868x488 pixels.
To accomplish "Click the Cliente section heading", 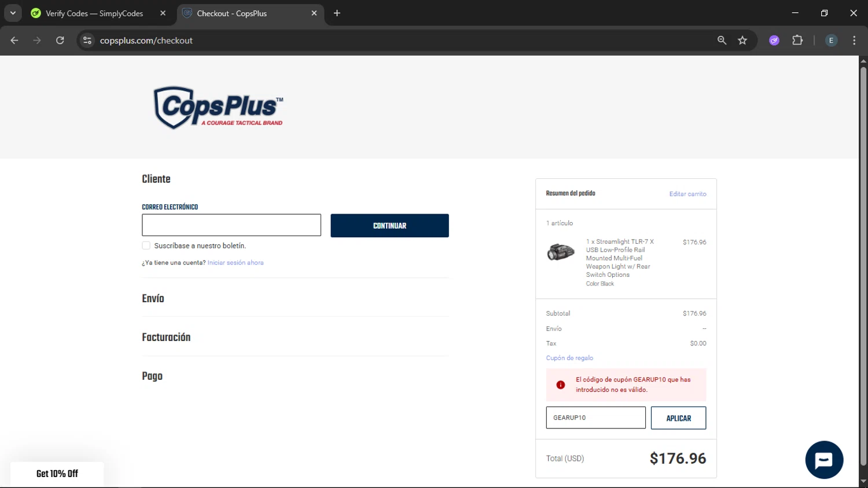I will pos(156,179).
